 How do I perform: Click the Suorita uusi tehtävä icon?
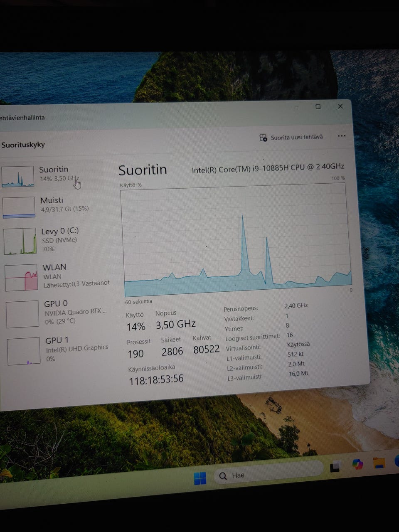click(263, 138)
